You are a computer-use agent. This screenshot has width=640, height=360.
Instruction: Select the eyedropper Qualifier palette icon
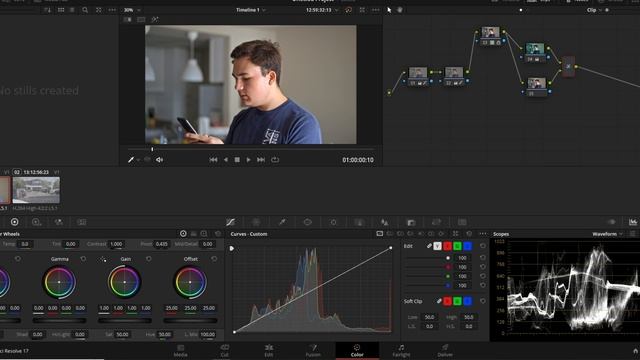tap(282, 222)
